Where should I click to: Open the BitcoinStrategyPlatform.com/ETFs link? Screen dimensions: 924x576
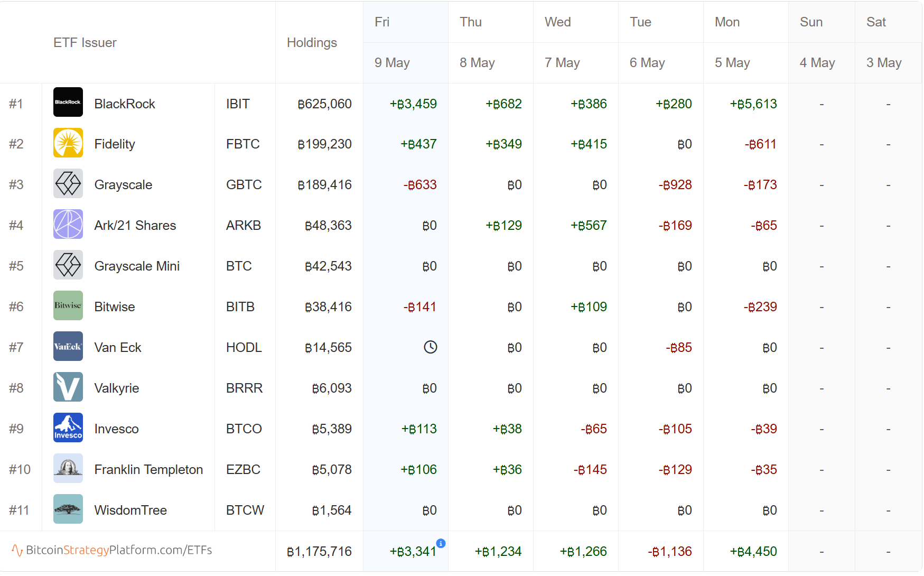[112, 550]
